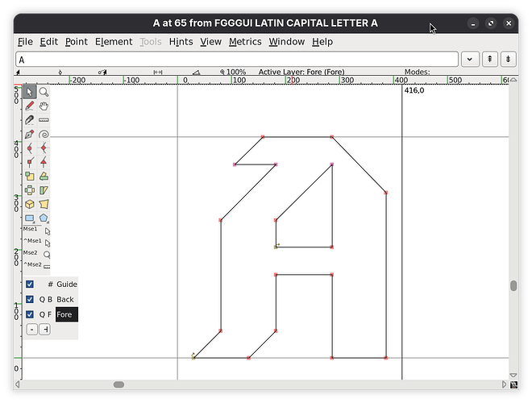Choose the Rectangle shape tool
Image resolution: width=532 pixels, height=403 pixels.
[30, 218]
